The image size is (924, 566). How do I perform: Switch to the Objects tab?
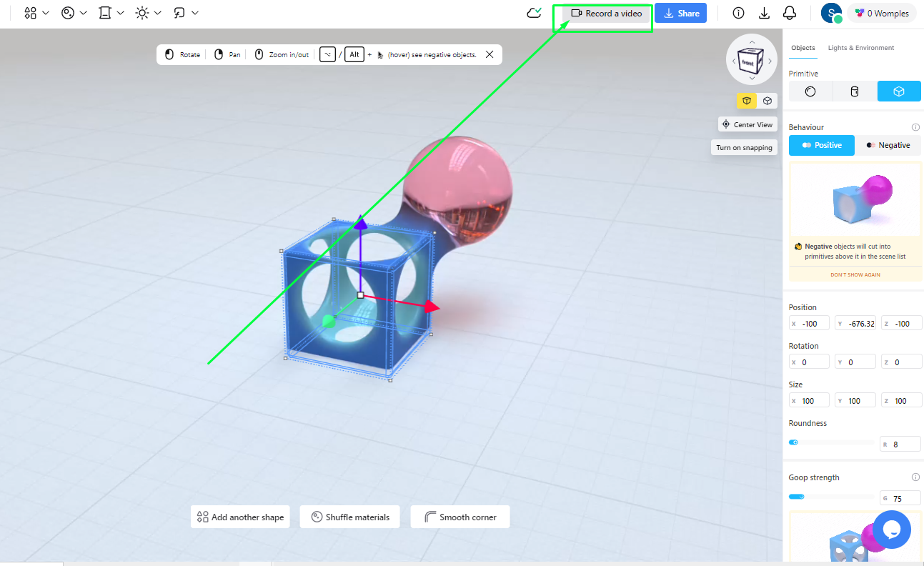coord(803,48)
